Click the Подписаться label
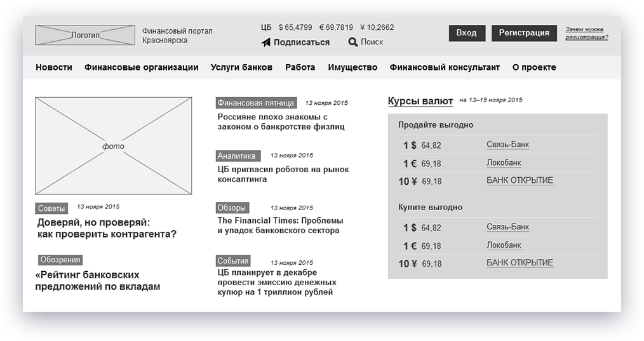Image resolution: width=644 pixels, height=341 pixels. [302, 43]
